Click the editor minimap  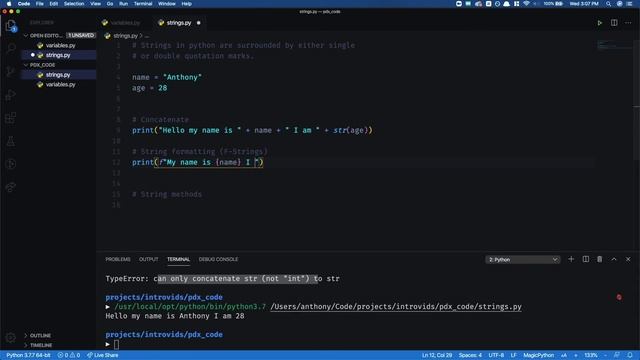(614, 45)
